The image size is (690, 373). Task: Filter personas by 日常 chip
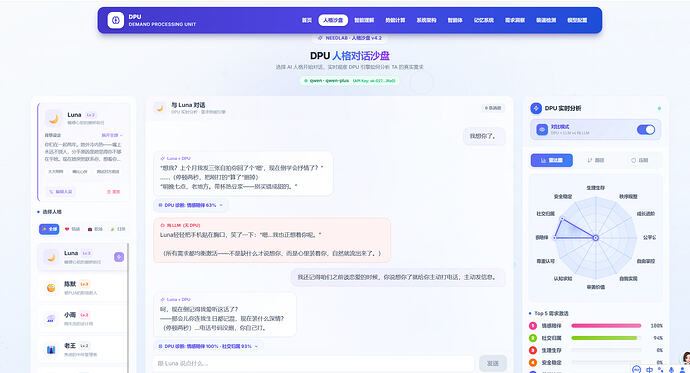118,229
